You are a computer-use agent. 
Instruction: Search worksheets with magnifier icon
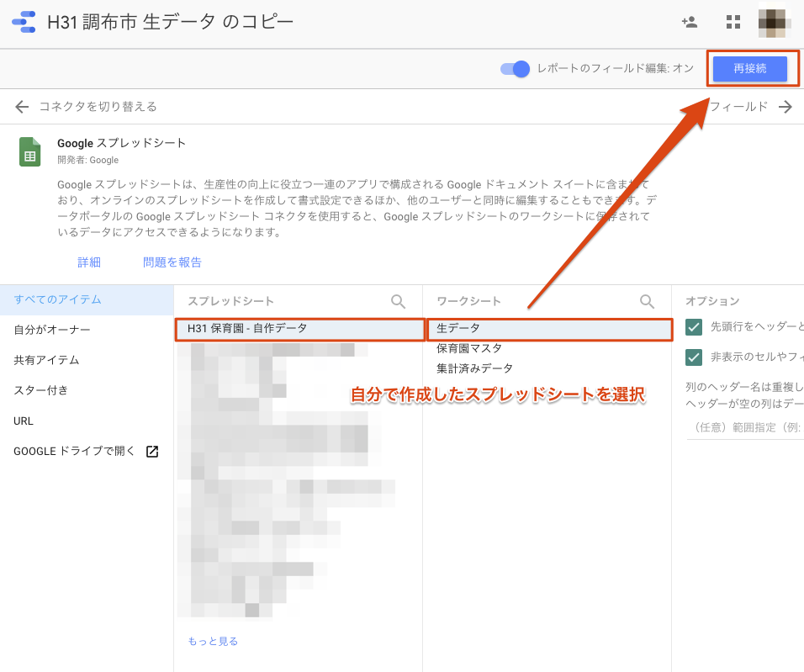pos(647,302)
